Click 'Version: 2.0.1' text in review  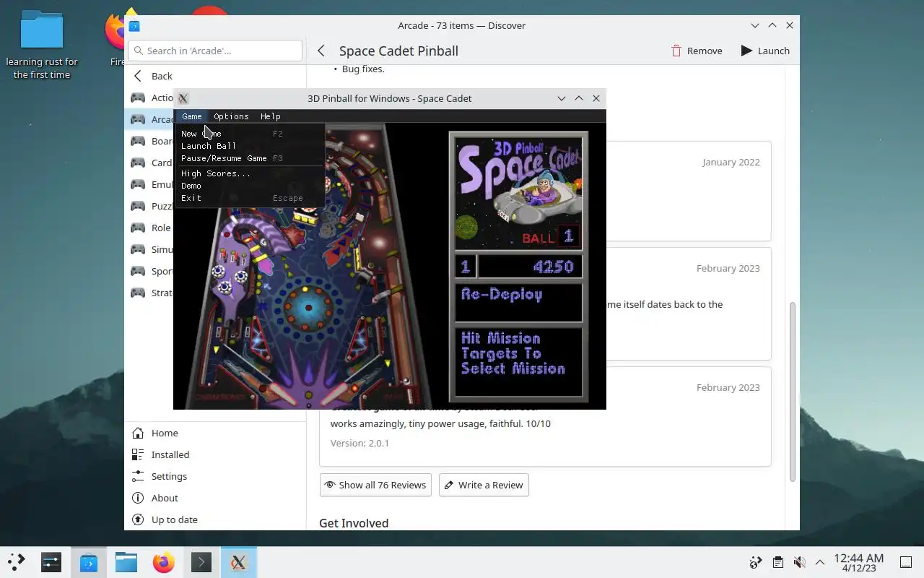coord(359,443)
